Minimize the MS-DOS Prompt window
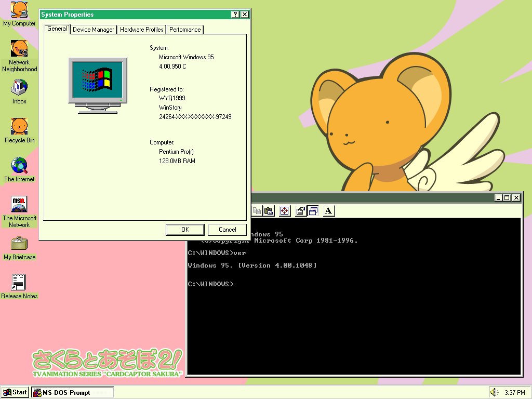Viewport: 532px width, 399px height. click(x=498, y=198)
